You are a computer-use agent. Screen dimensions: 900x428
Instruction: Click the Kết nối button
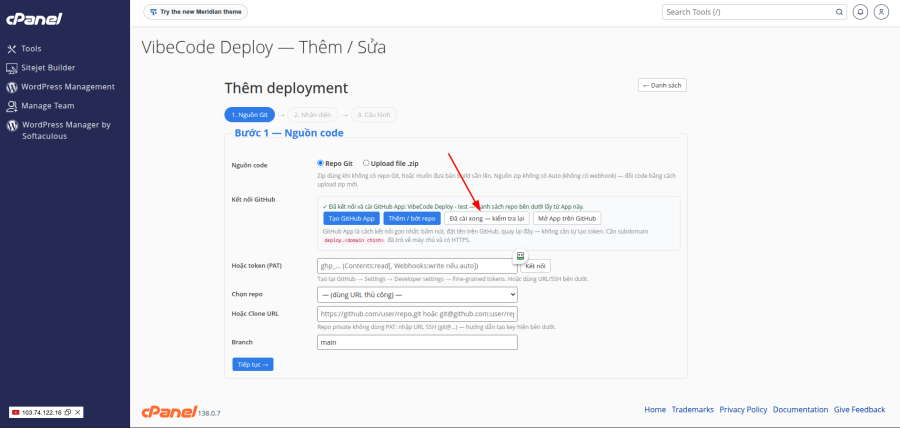point(535,266)
